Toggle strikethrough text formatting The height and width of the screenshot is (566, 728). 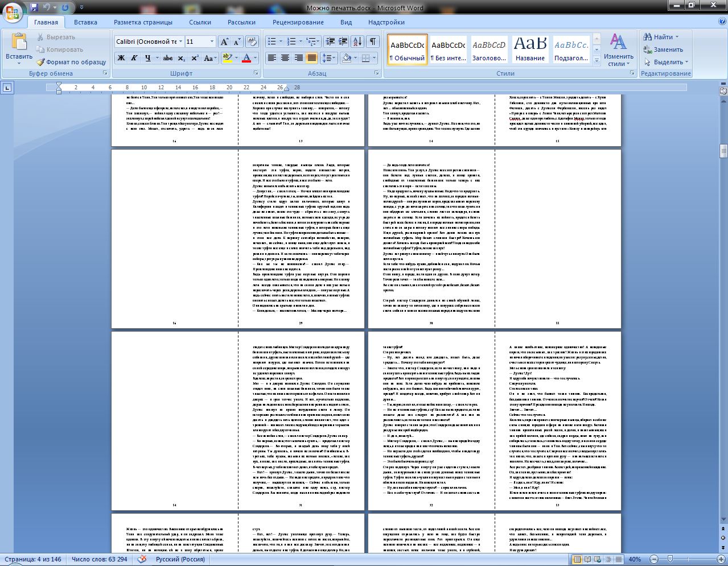pos(168,58)
